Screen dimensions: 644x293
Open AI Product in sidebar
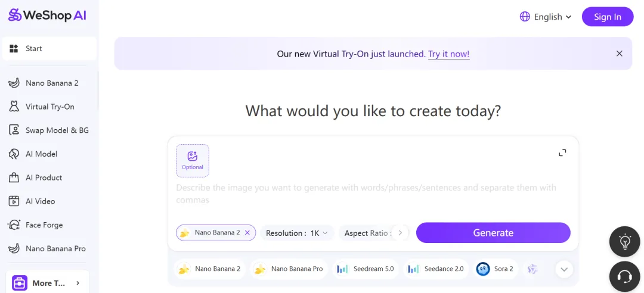(x=49, y=177)
